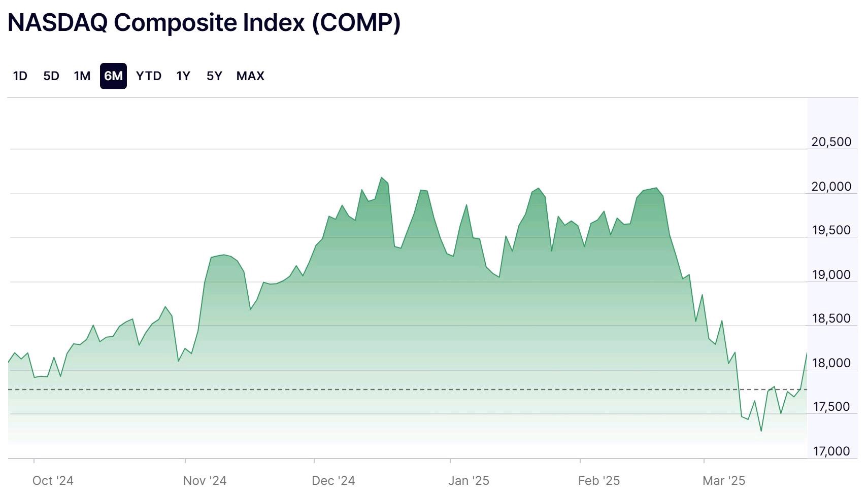Click the active 6M range tab
The width and height of the screenshot is (868, 495).
click(113, 76)
